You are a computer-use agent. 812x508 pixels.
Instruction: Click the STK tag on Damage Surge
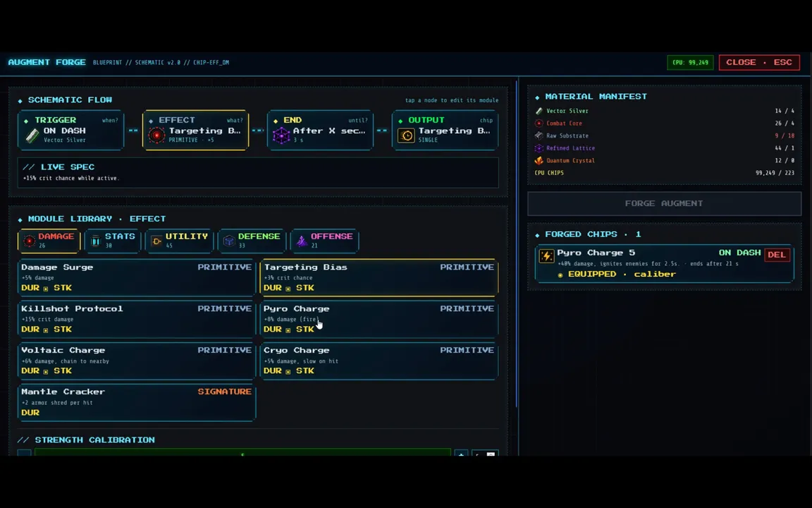[63, 288]
